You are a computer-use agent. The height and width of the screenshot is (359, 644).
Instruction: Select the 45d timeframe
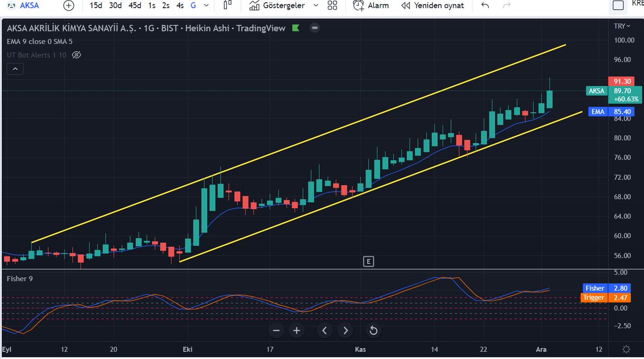(135, 5)
